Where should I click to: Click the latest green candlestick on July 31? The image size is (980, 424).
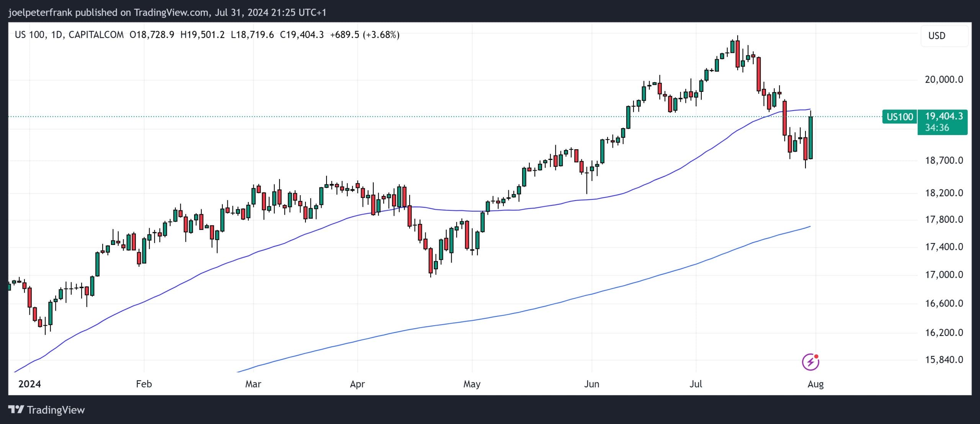pyautogui.click(x=810, y=138)
